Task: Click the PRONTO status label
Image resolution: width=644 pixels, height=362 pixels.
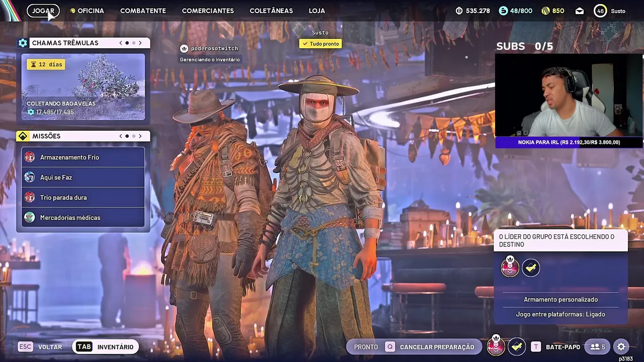Action: (366, 347)
